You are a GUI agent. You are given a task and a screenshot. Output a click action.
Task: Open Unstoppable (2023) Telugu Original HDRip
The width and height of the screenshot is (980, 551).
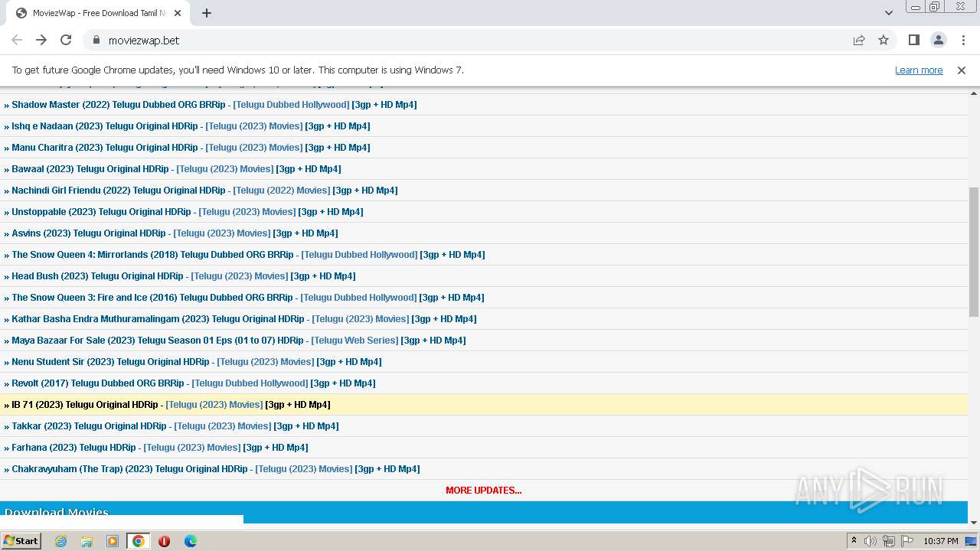[101, 212]
